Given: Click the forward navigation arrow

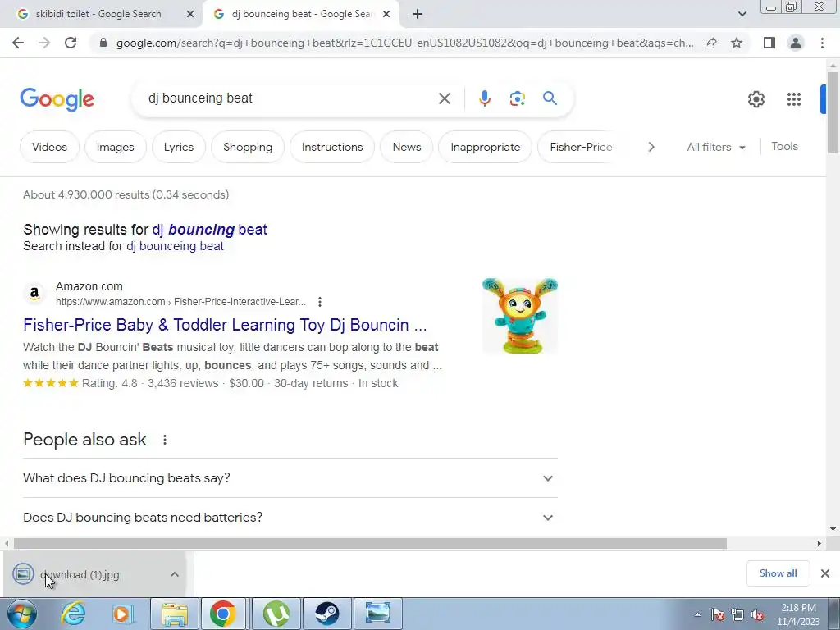Looking at the screenshot, I should tap(44, 43).
